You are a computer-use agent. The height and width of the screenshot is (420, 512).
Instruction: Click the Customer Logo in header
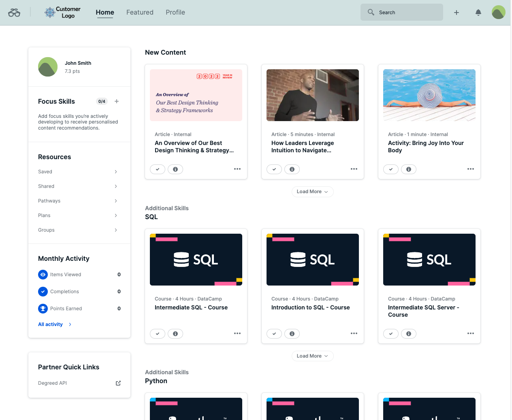pos(62,13)
